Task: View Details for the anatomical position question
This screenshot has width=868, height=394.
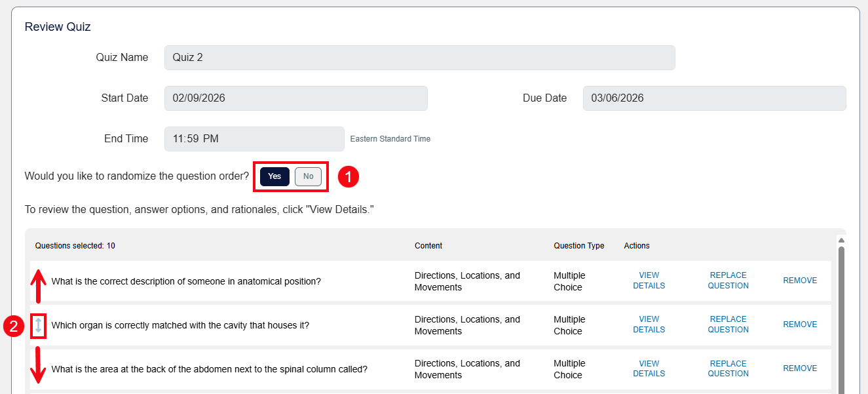Action: [649, 280]
